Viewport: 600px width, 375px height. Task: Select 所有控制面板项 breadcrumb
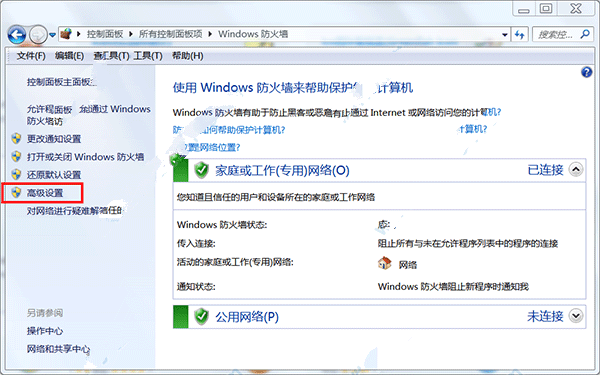(170, 34)
